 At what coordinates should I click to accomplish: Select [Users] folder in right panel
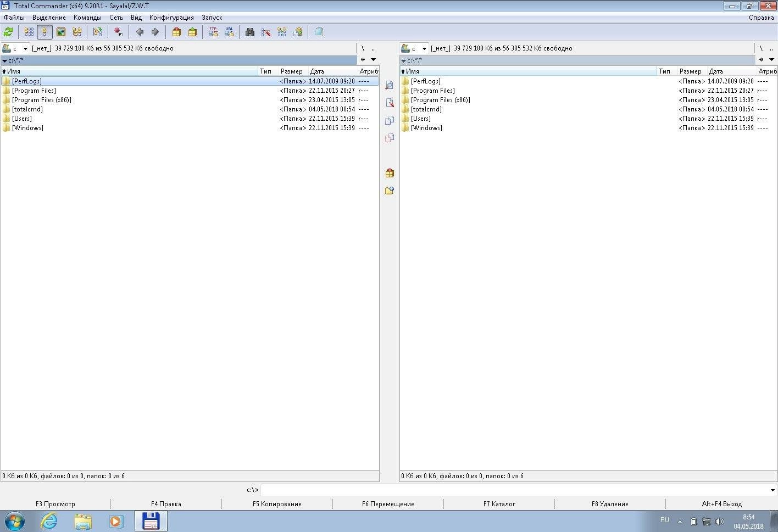(588, 119)
